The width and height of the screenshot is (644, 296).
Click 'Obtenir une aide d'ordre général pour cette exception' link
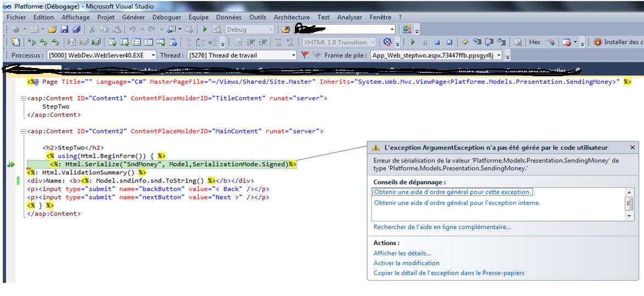452,192
